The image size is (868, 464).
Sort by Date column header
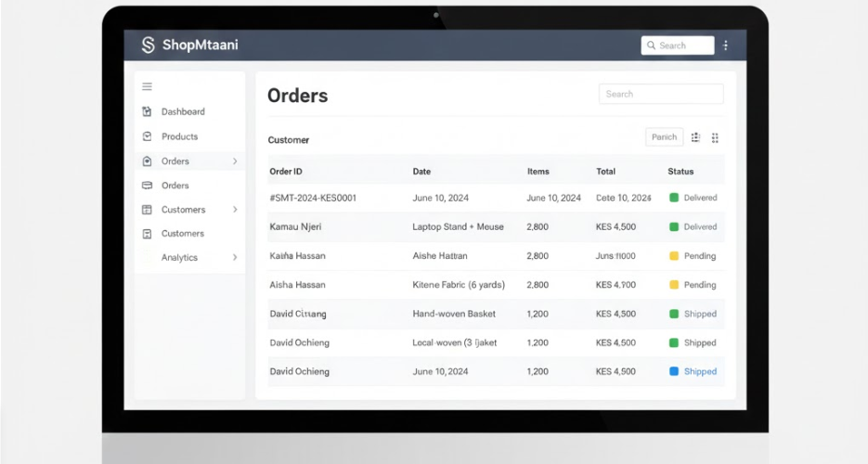(421, 172)
